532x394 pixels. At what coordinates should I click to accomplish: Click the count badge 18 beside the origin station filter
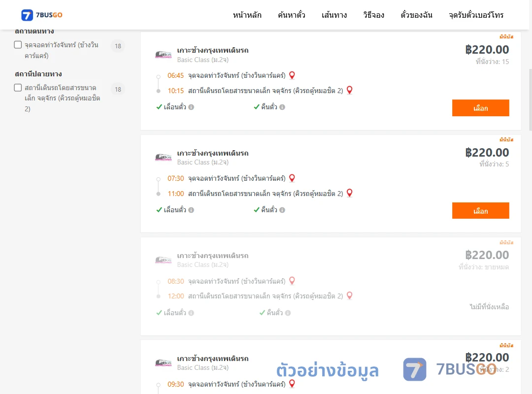pyautogui.click(x=118, y=46)
